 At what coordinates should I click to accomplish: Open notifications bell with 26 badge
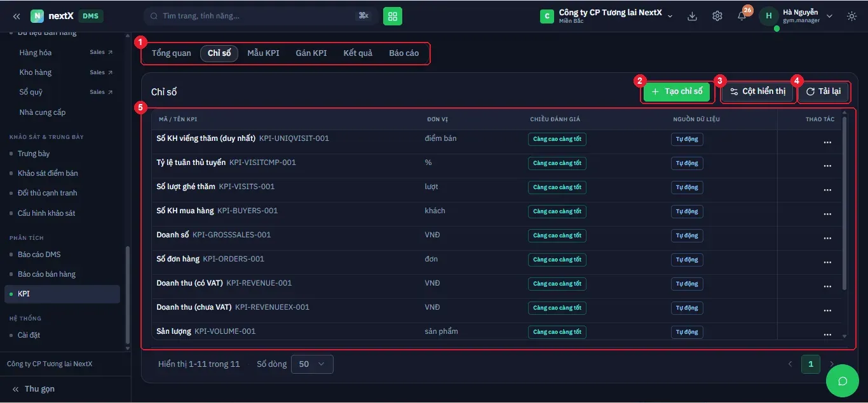pyautogui.click(x=742, y=16)
